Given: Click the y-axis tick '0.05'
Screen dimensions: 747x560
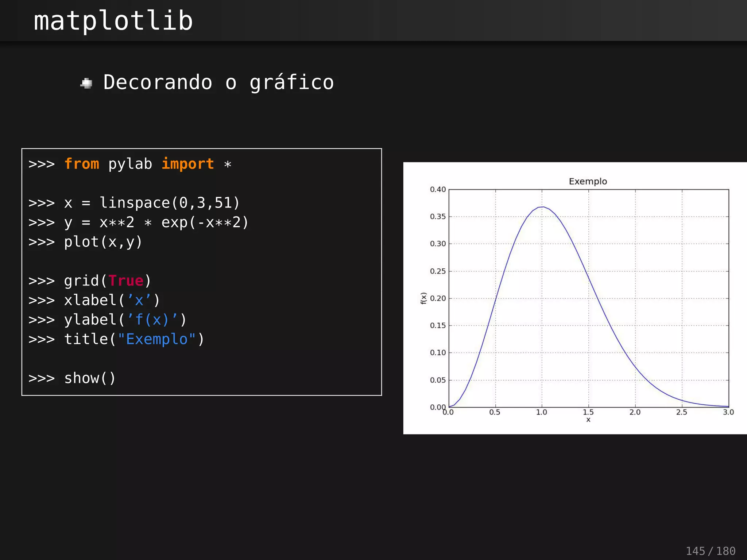Looking at the screenshot, I should point(438,380).
